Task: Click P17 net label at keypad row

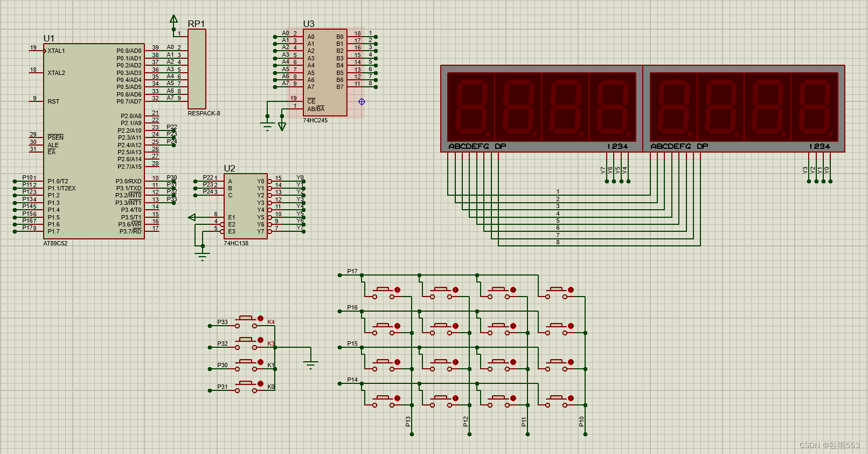Action: 352,271
